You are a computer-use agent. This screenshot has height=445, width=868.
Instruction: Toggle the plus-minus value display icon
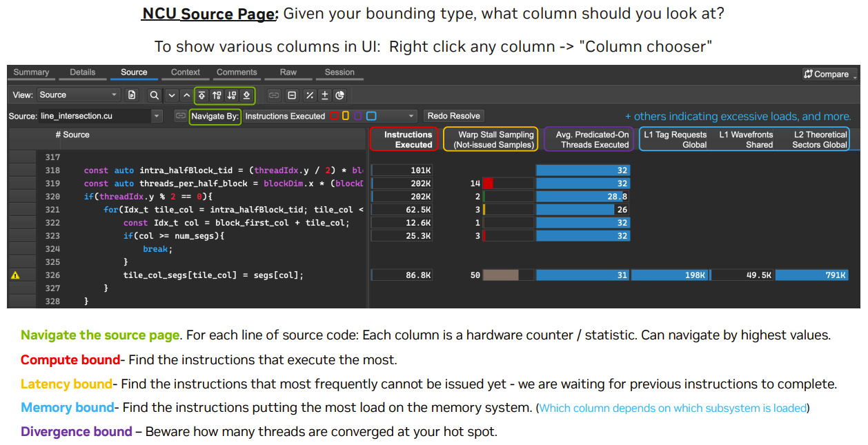(324, 95)
